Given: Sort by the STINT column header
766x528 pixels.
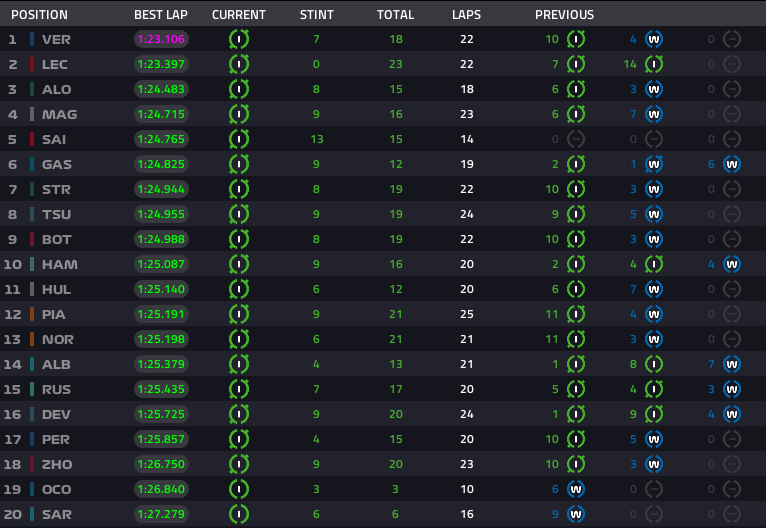Looking at the screenshot, I should (317, 15).
